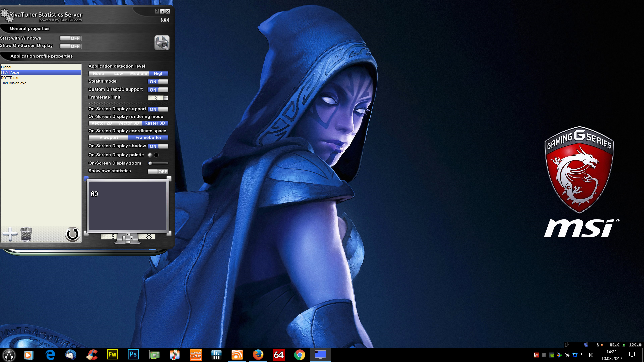Turn off Stealth mode switch
The image size is (644, 362).
(x=158, y=82)
